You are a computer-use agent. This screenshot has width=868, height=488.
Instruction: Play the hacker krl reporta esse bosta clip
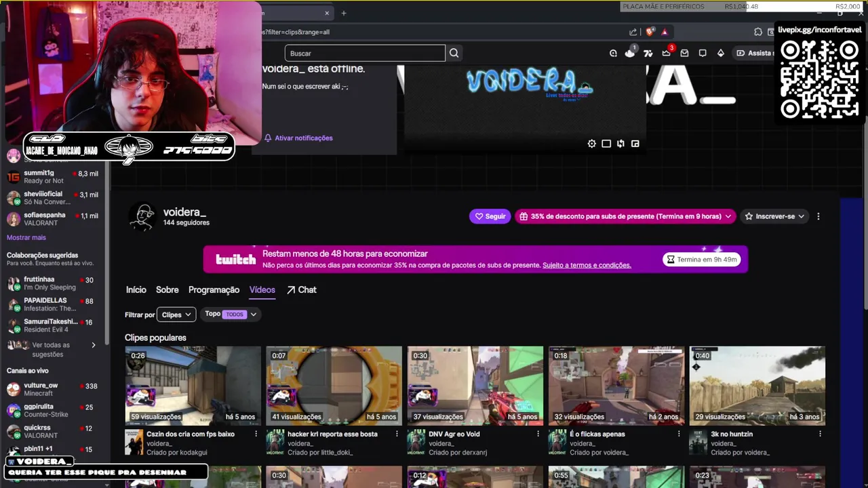334,385
